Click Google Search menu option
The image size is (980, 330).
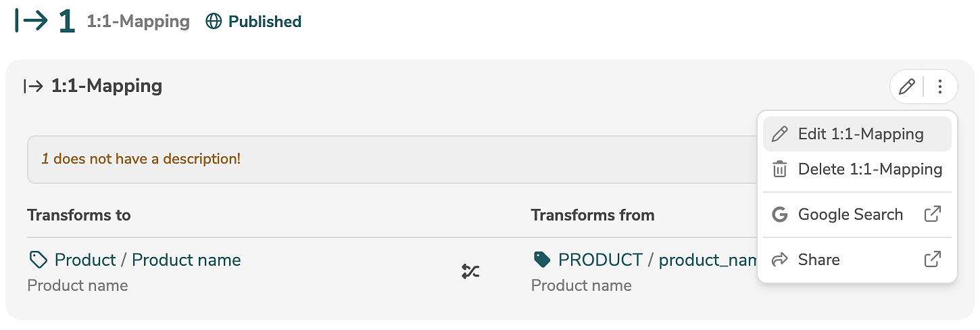[x=850, y=215]
